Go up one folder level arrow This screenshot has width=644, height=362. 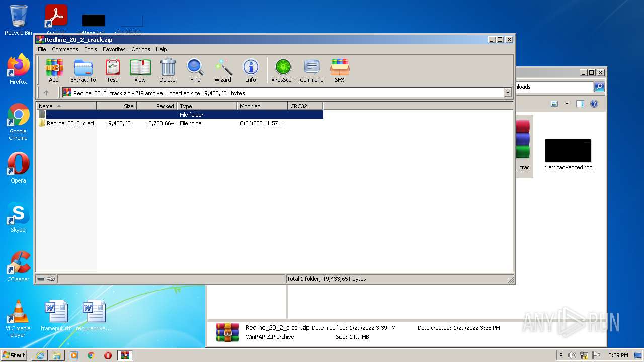(46, 93)
